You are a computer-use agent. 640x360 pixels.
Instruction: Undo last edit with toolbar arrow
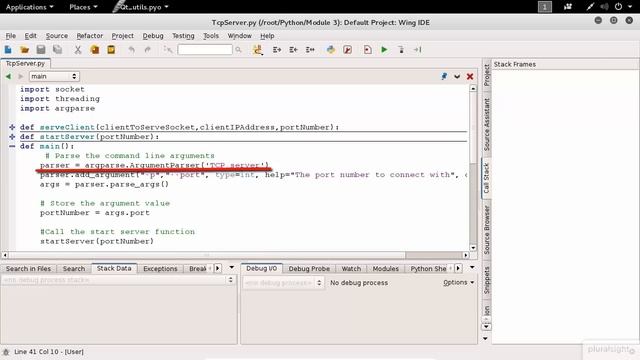click(131, 50)
